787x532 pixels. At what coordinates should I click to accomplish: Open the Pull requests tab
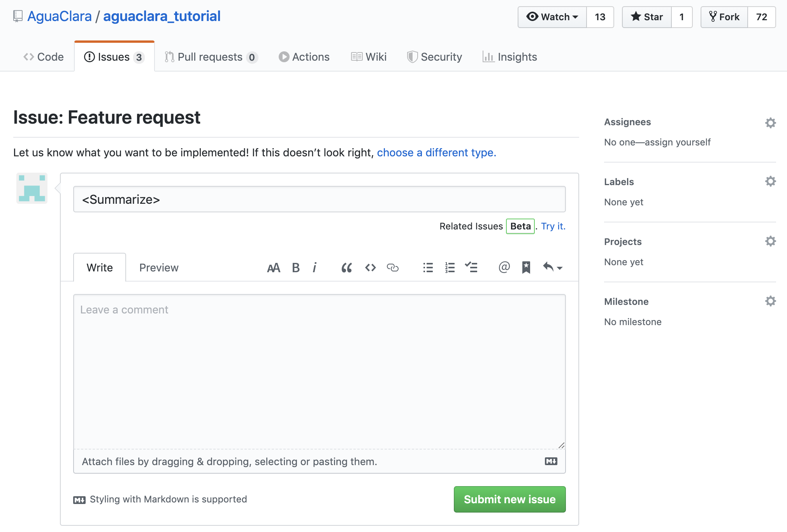(211, 57)
